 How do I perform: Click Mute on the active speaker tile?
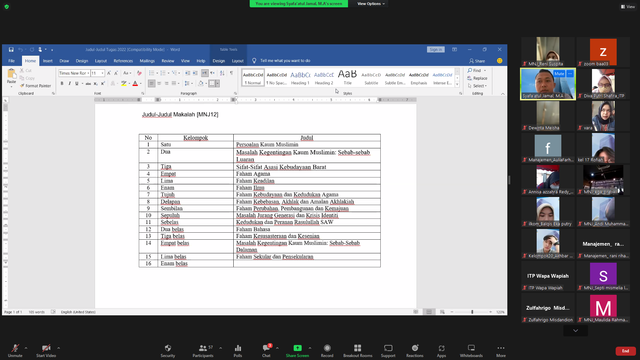click(559, 73)
